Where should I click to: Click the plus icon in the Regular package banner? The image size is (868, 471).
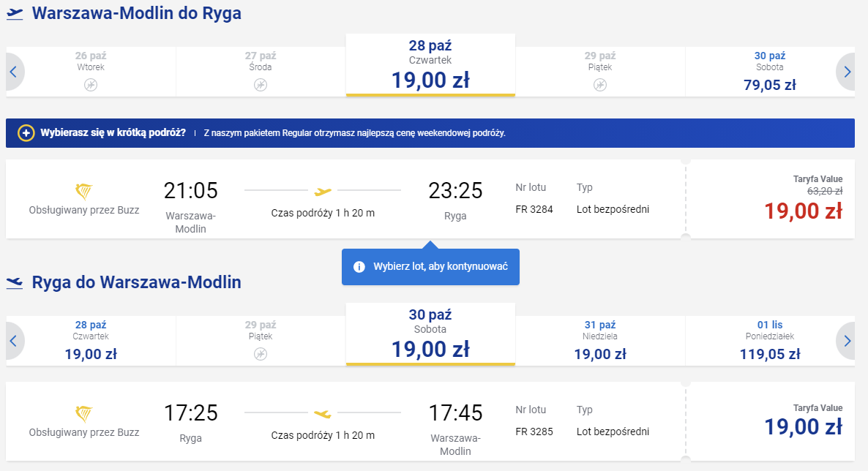pos(26,133)
